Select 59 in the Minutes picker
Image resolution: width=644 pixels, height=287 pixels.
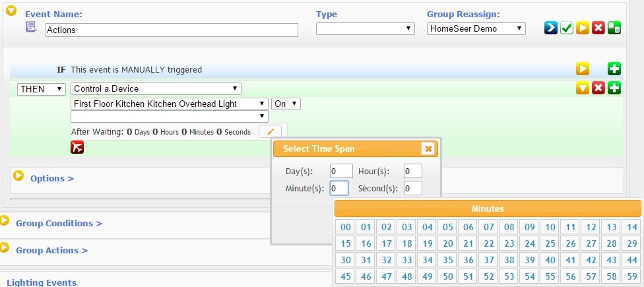click(632, 276)
